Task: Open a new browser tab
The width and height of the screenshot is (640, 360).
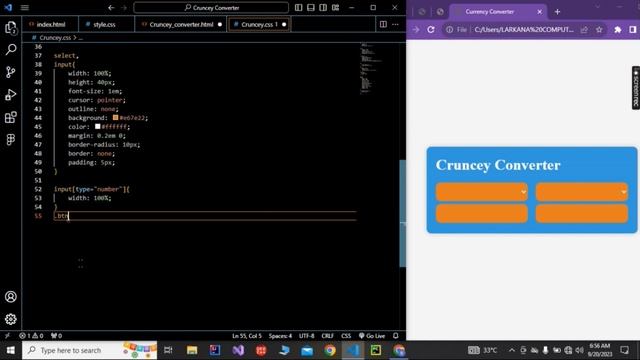Action: point(557,12)
